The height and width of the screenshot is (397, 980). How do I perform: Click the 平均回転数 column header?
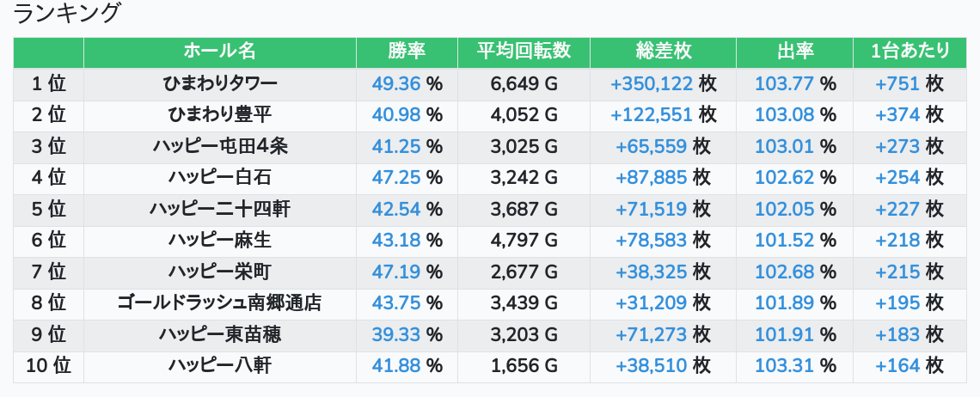(x=524, y=52)
